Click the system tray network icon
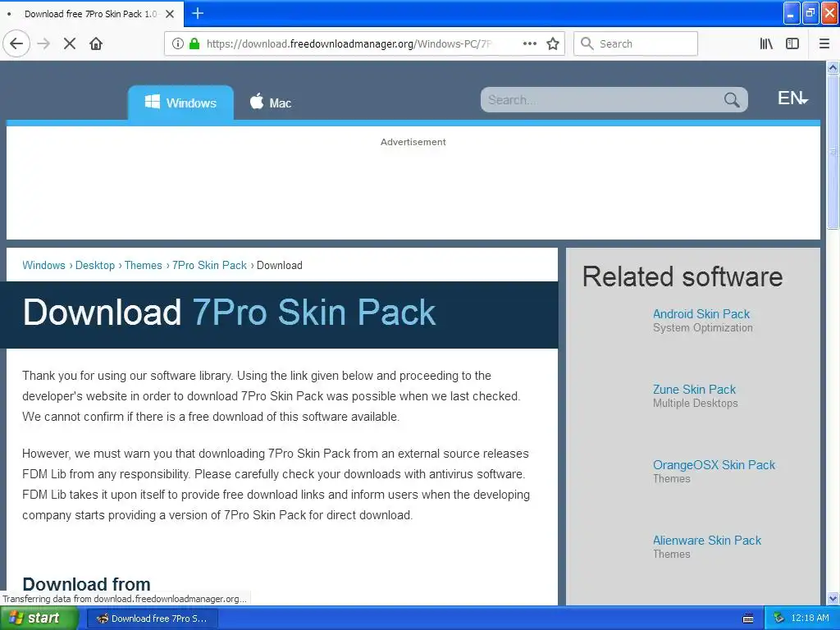The image size is (840, 630). coord(779,619)
